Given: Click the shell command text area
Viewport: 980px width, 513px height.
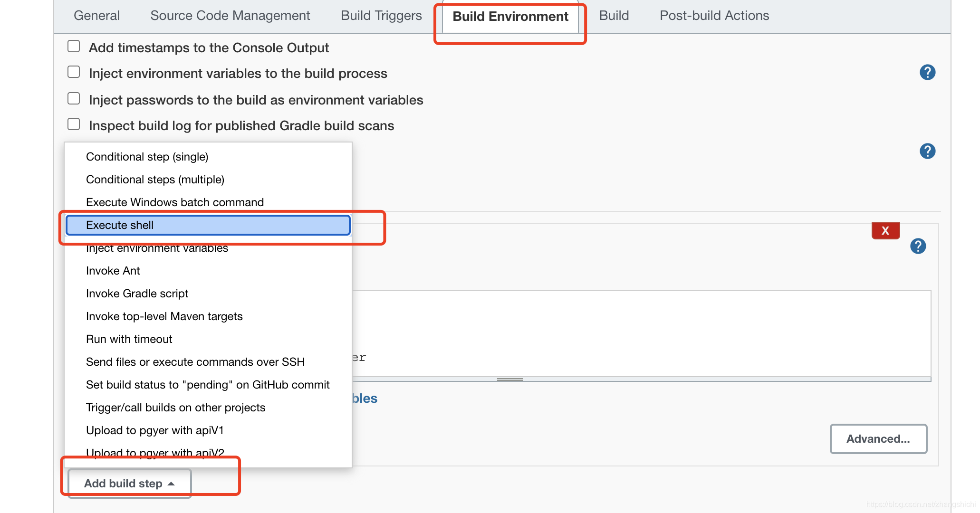Looking at the screenshot, I should 641,332.
